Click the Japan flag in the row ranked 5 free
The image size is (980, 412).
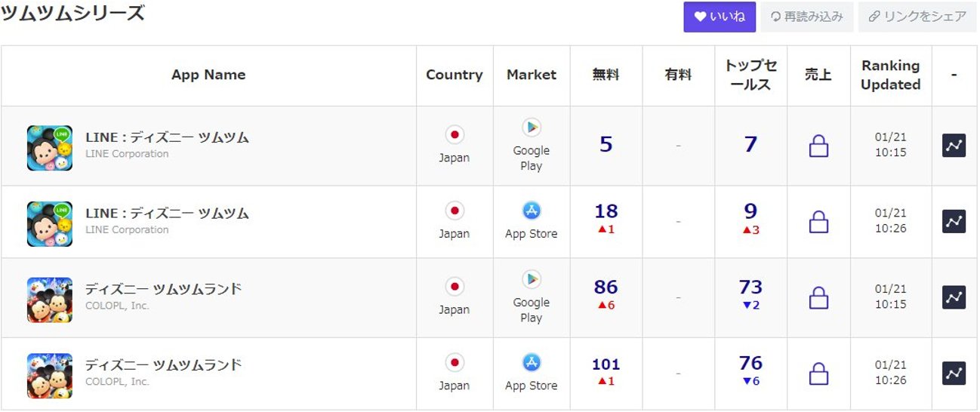455,135
